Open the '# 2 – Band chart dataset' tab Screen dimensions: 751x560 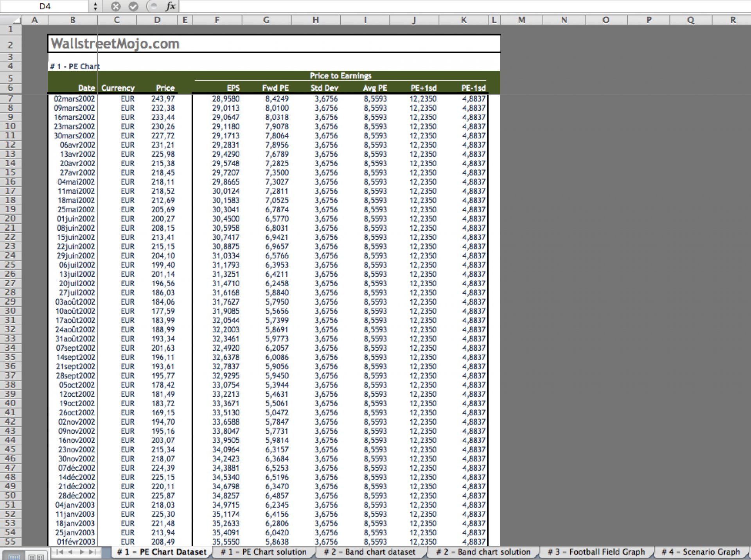tap(370, 552)
